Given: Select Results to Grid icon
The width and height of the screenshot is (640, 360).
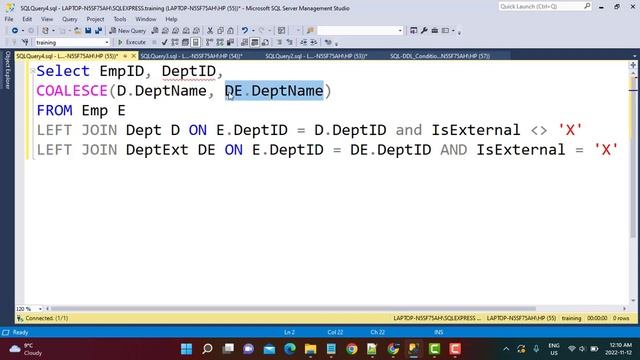Looking at the screenshot, I should pos(255,42).
